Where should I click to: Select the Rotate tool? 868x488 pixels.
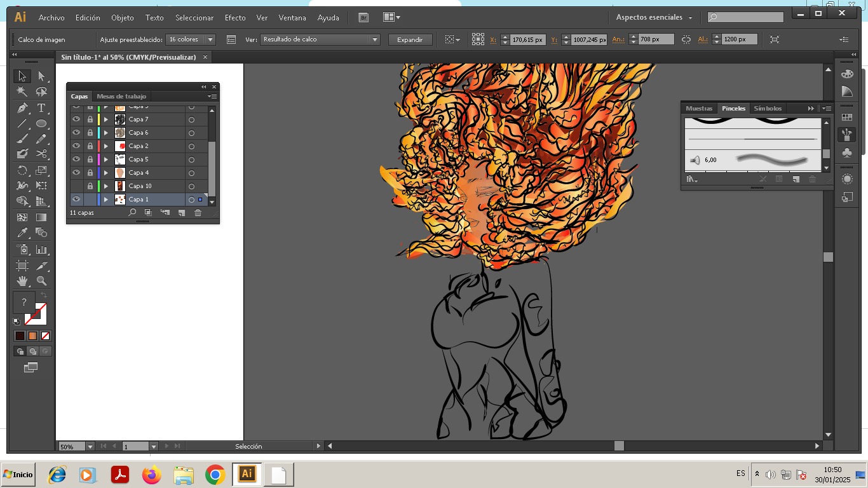pos(22,170)
